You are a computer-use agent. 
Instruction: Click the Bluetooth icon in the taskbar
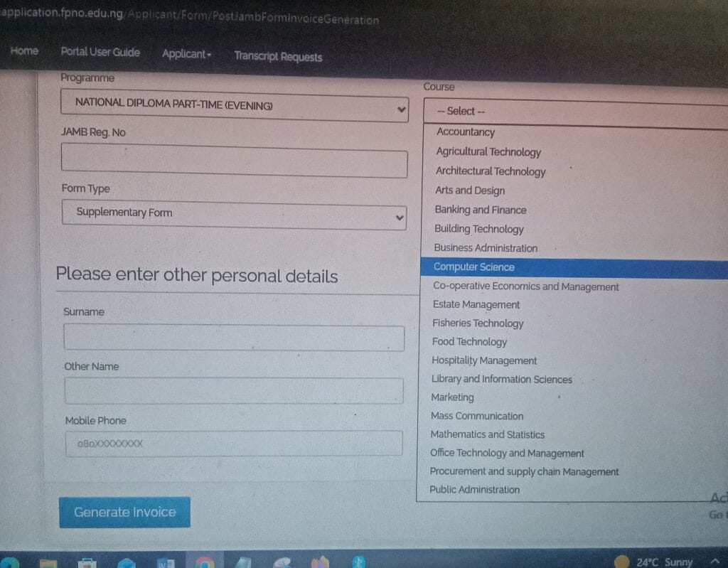(x=360, y=562)
